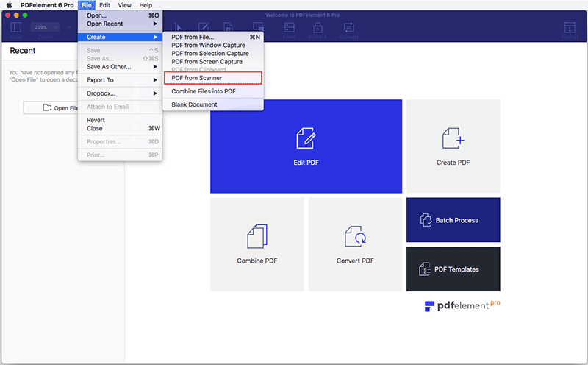Image resolution: width=588 pixels, height=365 pixels.
Task: Open PDF Templates
Action: tap(453, 269)
